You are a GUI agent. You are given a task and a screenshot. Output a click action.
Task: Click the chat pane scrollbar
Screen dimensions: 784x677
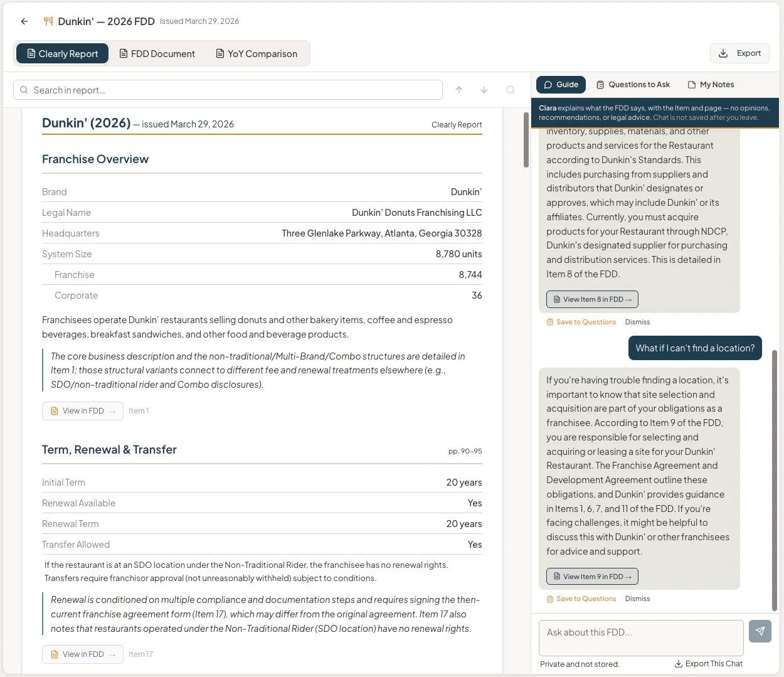tap(774, 480)
